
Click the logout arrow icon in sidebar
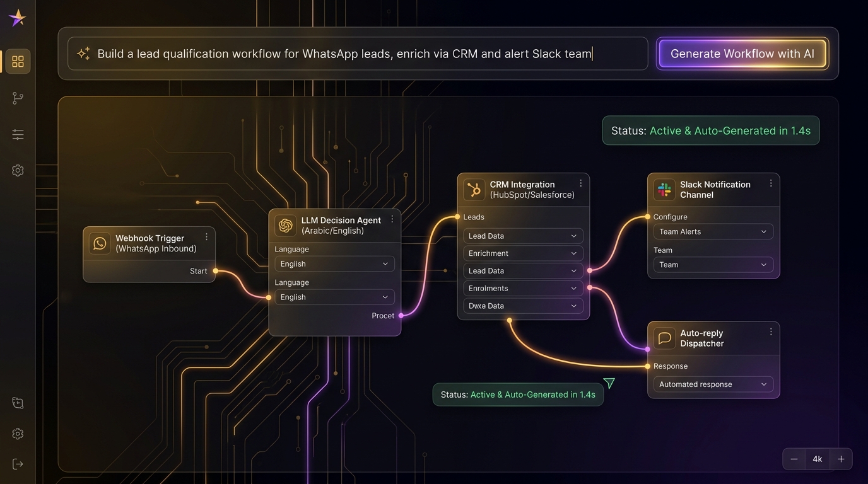(18, 464)
